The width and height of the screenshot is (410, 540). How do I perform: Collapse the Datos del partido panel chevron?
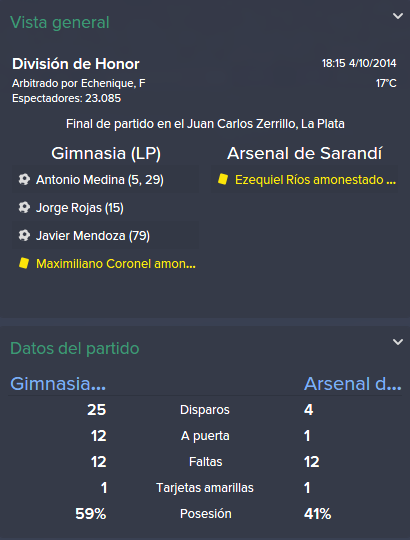pos(398,342)
